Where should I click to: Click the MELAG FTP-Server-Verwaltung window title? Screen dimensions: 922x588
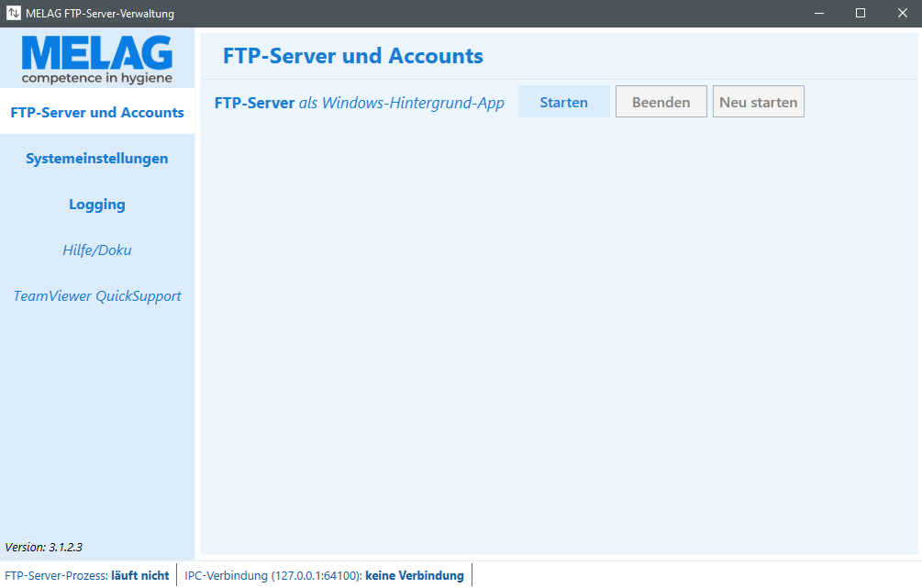coord(100,13)
